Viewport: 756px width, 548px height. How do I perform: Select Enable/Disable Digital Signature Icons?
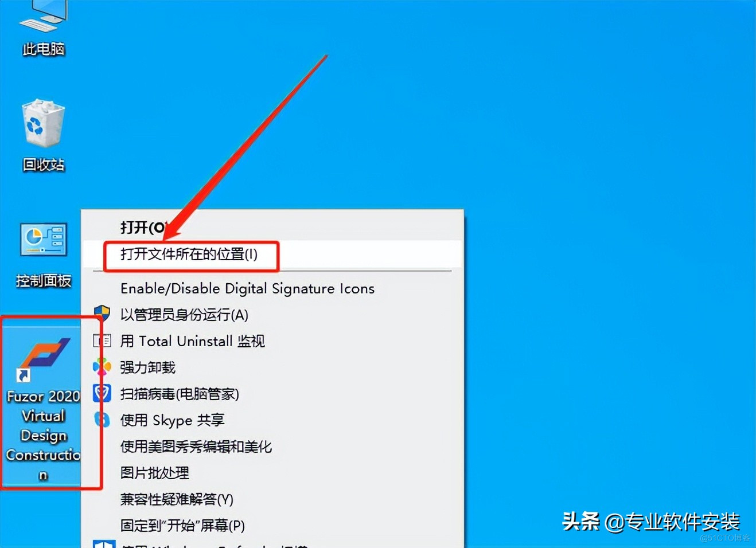[272, 288]
